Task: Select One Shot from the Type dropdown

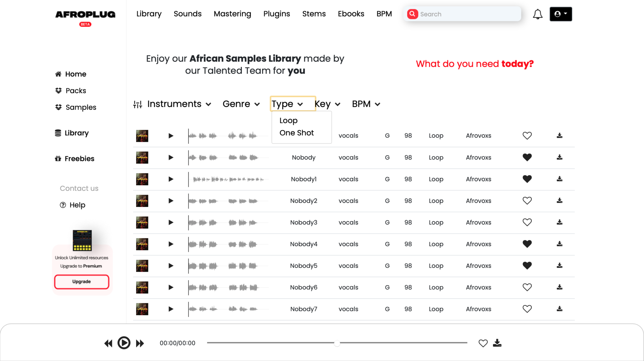Action: [296, 133]
